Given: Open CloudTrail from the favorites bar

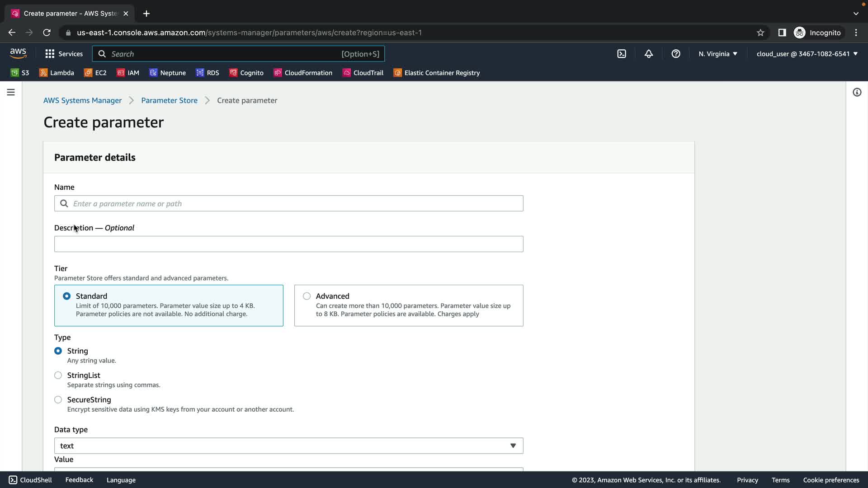Looking at the screenshot, I should 363,73.
